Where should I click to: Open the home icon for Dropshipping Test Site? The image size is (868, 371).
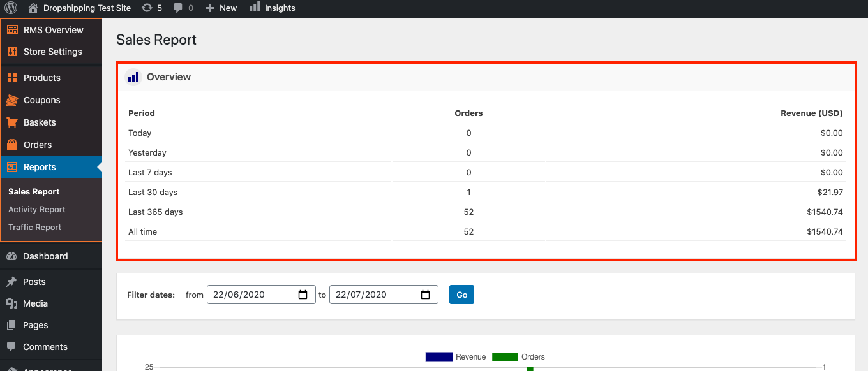pyautogui.click(x=33, y=8)
